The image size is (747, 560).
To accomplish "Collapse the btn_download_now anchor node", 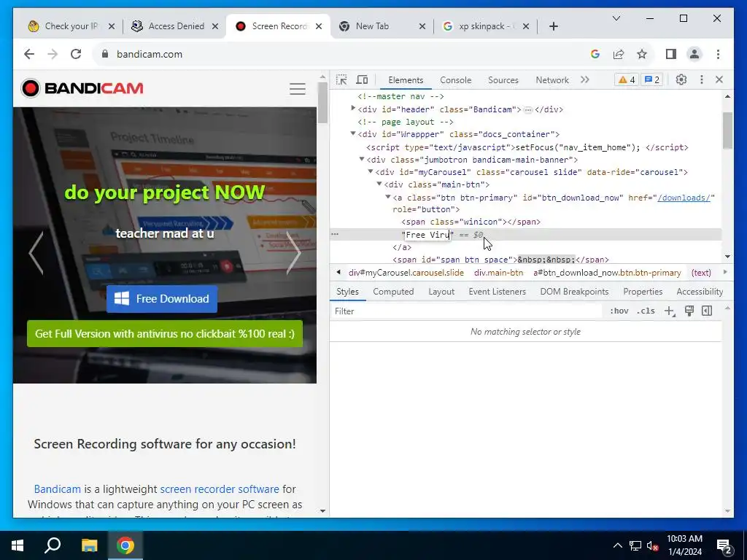I will click(x=388, y=197).
